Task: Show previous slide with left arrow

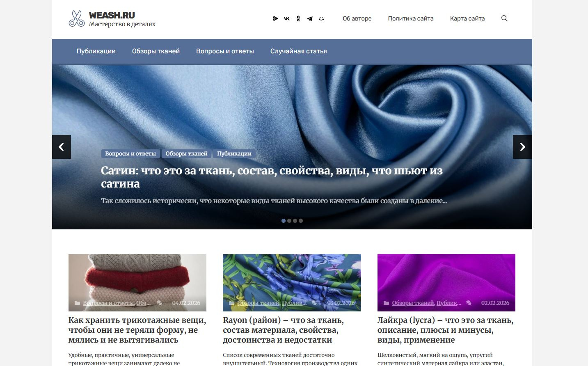Action: coord(62,147)
